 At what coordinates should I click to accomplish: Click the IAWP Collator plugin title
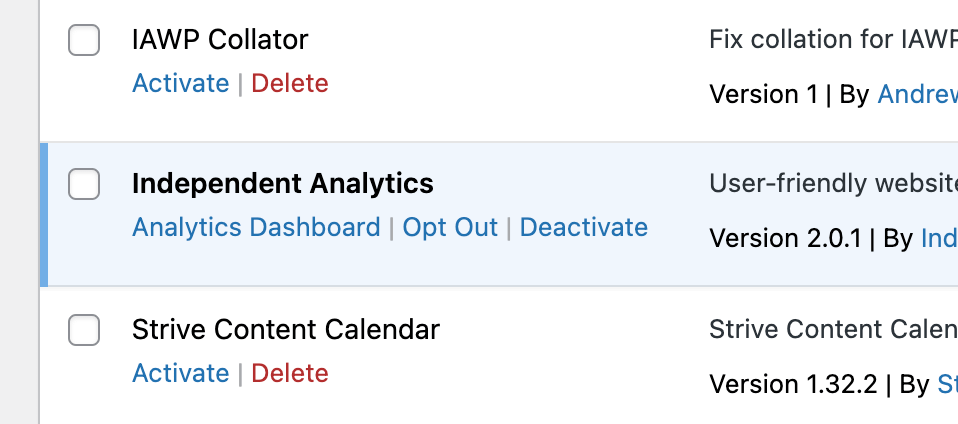tap(220, 40)
